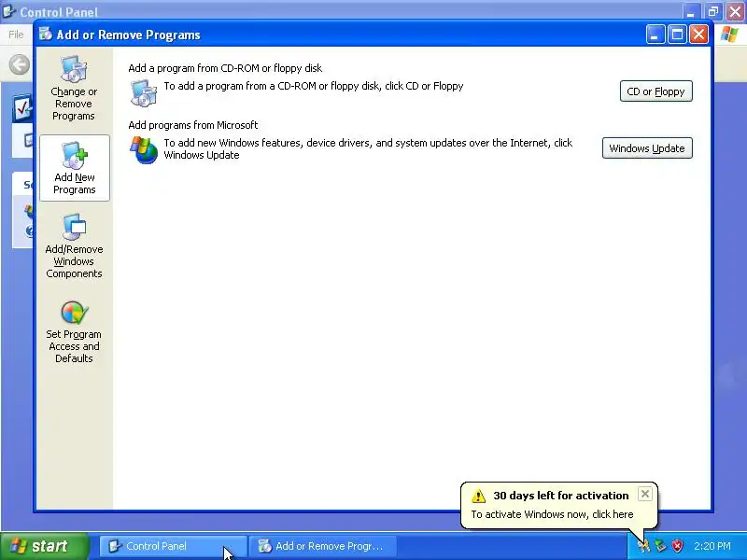Viewport: 747px width, 560px height.
Task: Click 'To activate Windows now, click here'
Action: click(552, 514)
